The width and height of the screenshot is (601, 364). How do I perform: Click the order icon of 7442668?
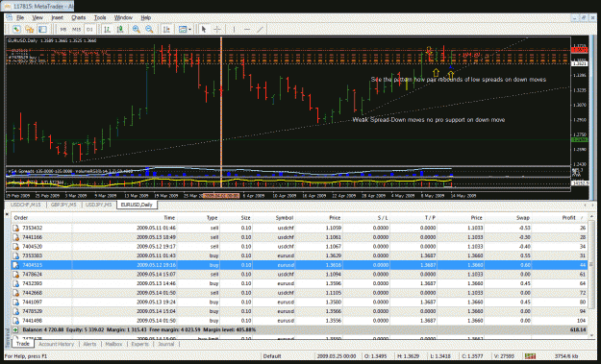[16, 293]
